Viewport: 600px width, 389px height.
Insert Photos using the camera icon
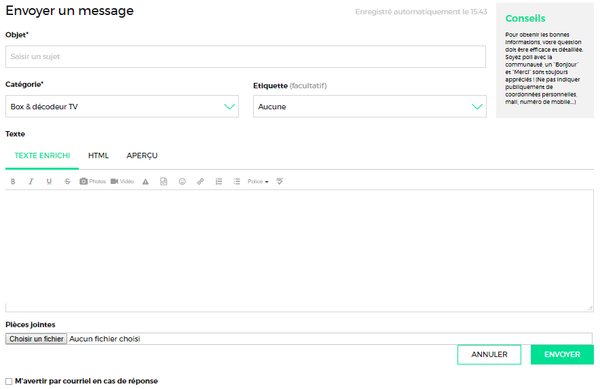pyautogui.click(x=93, y=181)
